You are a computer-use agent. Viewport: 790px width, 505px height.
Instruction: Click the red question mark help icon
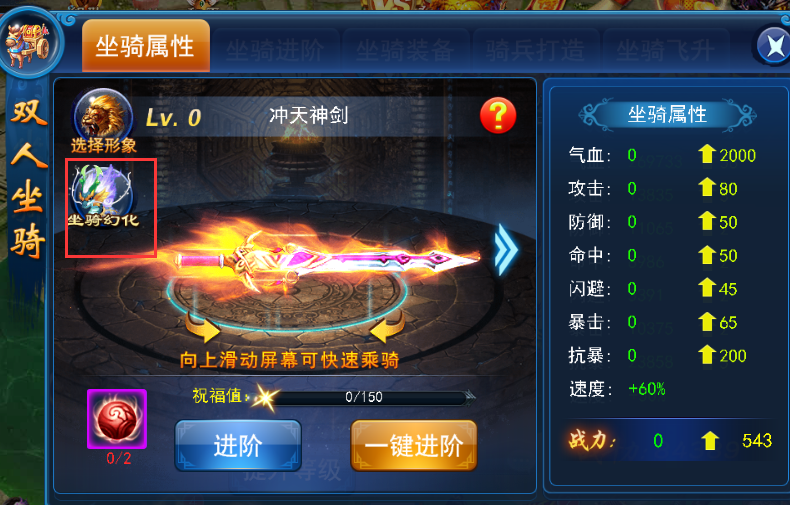pyautogui.click(x=498, y=115)
